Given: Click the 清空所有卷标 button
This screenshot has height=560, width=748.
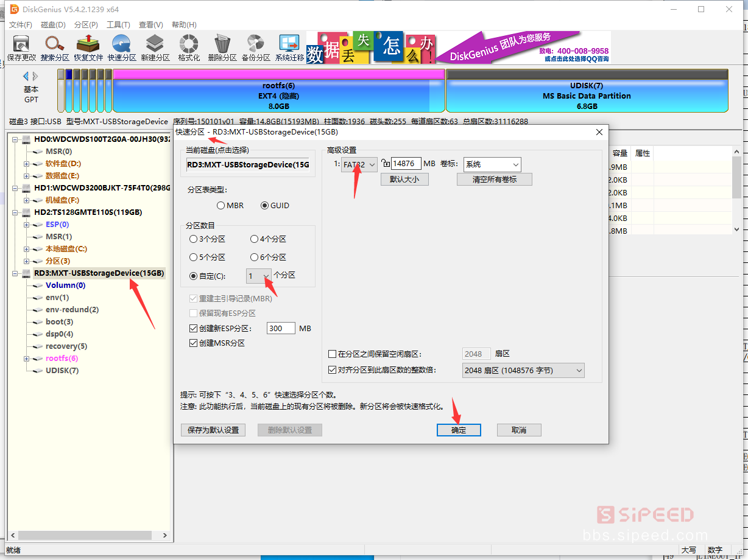Looking at the screenshot, I should (x=495, y=180).
